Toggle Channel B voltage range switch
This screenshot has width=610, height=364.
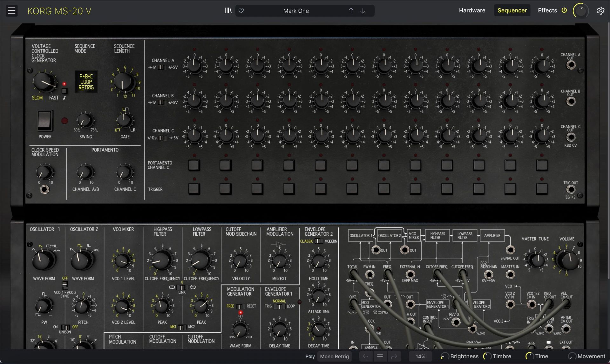click(x=162, y=103)
